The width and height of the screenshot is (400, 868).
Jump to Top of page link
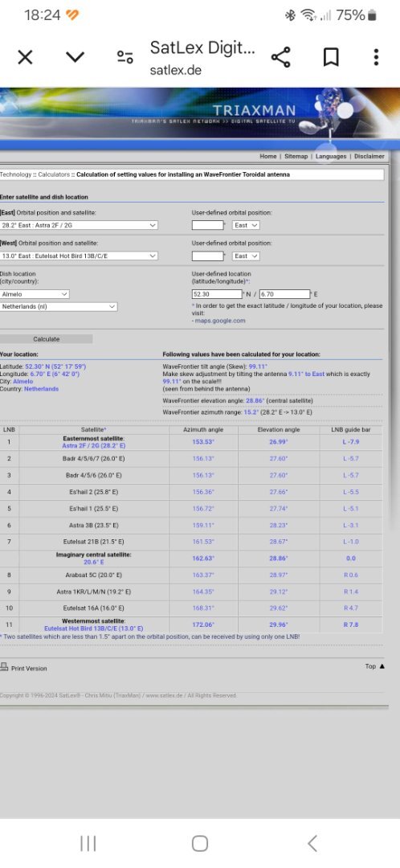374,666
